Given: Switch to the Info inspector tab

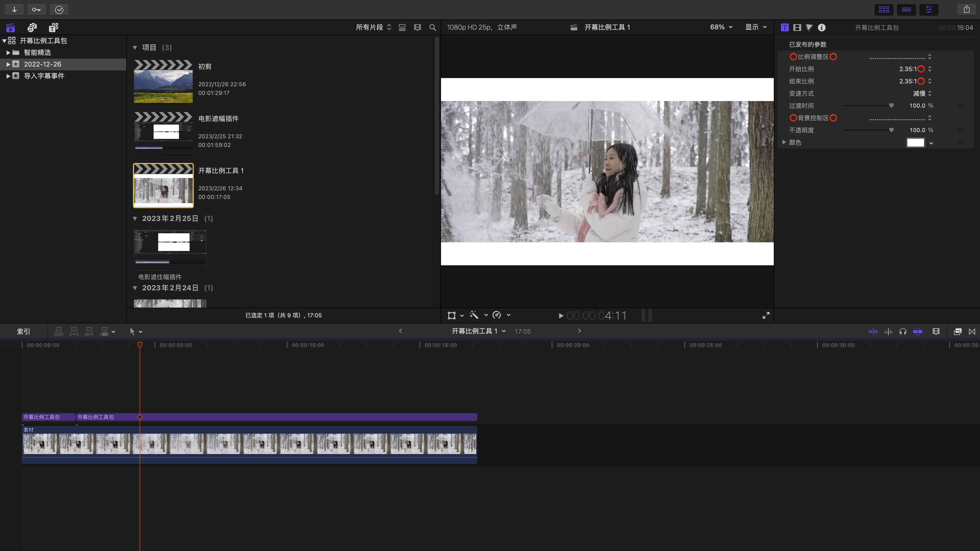Looking at the screenshot, I should tap(822, 27).
